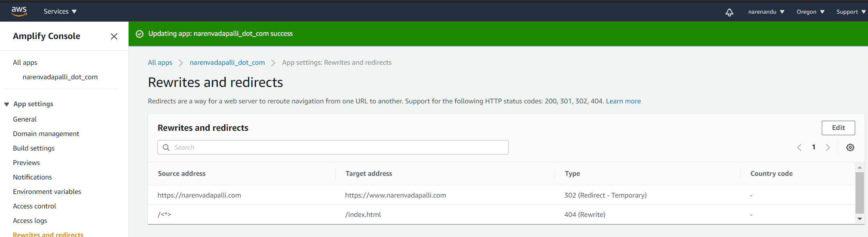868x237 pixels.
Task: Open table preferences gear icon
Action: point(850,147)
